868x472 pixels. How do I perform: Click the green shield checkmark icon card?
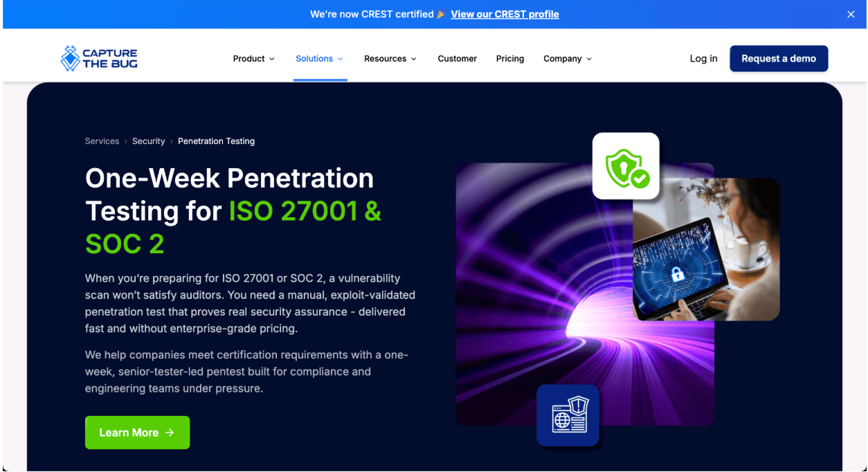pos(626,166)
